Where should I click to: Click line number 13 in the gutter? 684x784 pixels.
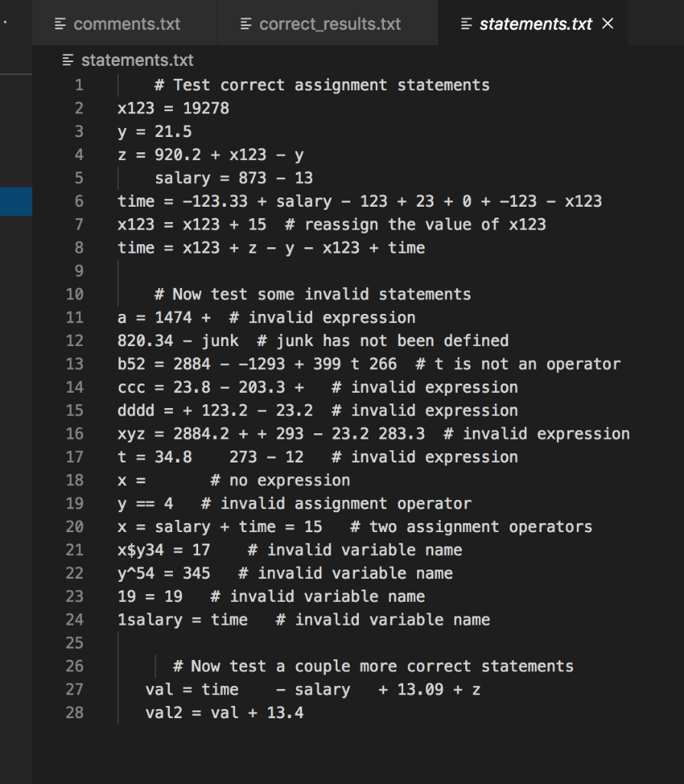tap(74, 364)
